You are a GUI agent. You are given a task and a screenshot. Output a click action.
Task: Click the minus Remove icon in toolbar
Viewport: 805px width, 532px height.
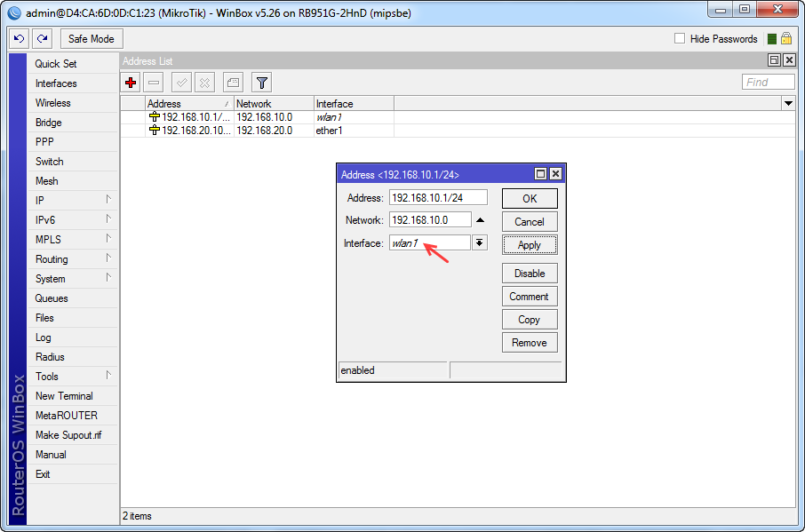click(154, 82)
